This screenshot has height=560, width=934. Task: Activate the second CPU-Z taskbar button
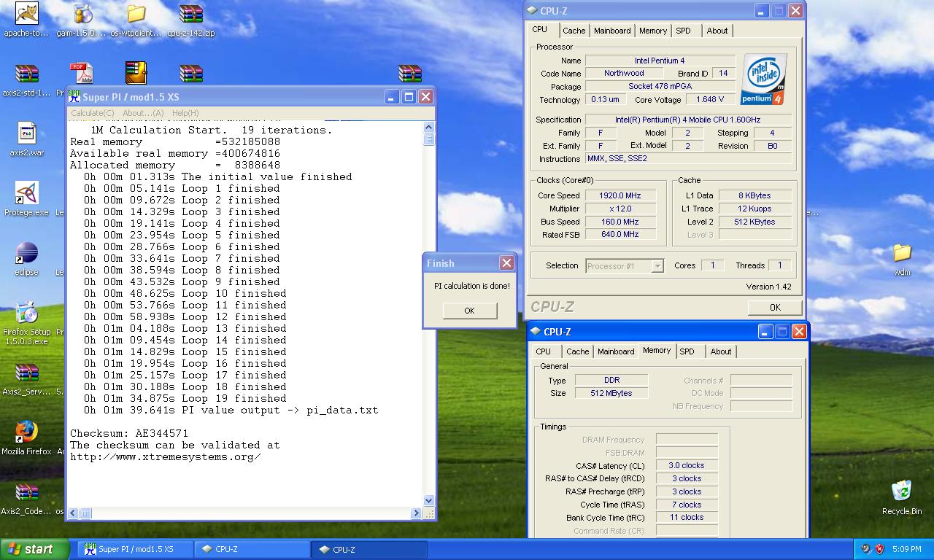(x=370, y=549)
